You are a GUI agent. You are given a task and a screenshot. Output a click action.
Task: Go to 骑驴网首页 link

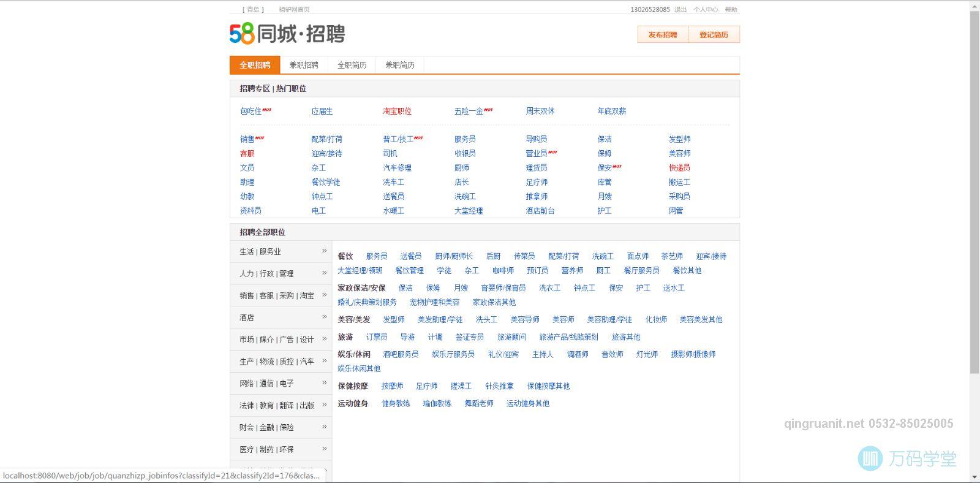click(294, 10)
